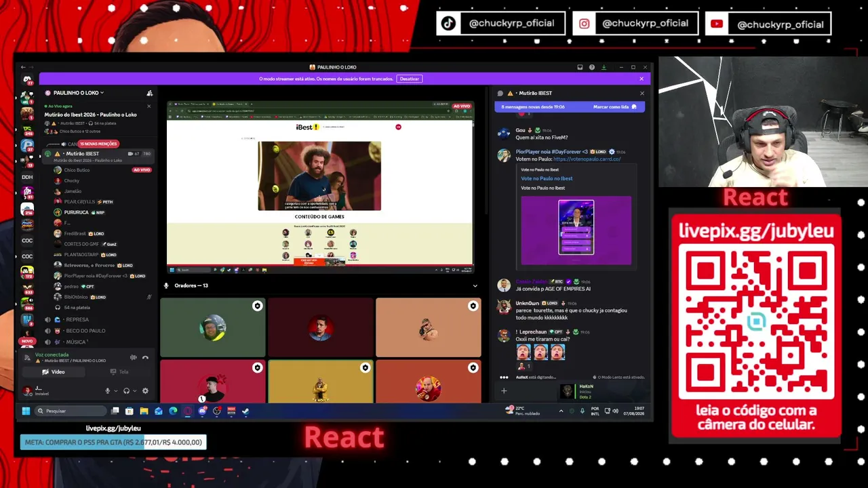Click the Windows taskbar search box
Screen dimensions: 868x488
point(71,411)
